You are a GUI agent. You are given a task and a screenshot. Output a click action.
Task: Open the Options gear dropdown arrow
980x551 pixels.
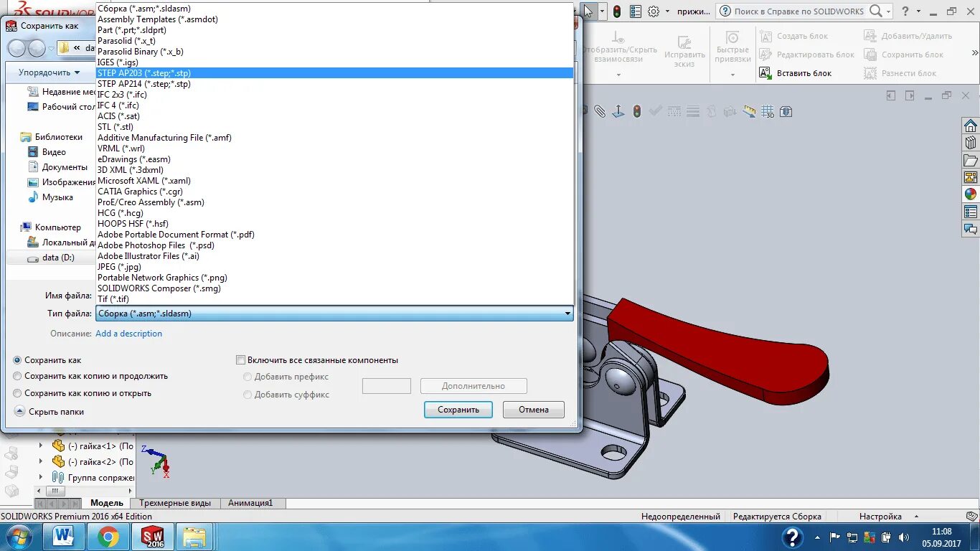667,11
